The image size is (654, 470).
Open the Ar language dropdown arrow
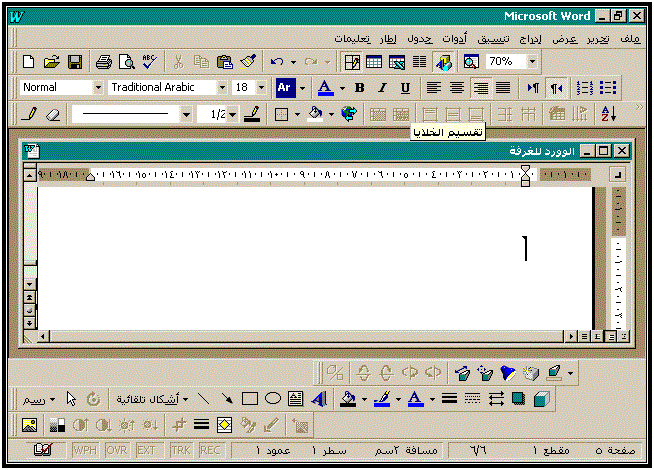click(x=302, y=88)
